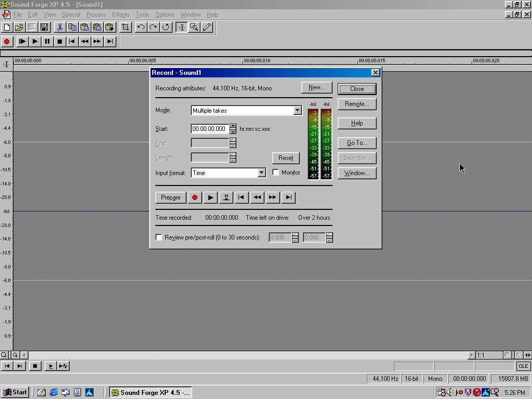This screenshot has height=399, width=532.
Task: Click the Cut scissors icon in toolbar
Action: (x=60, y=27)
